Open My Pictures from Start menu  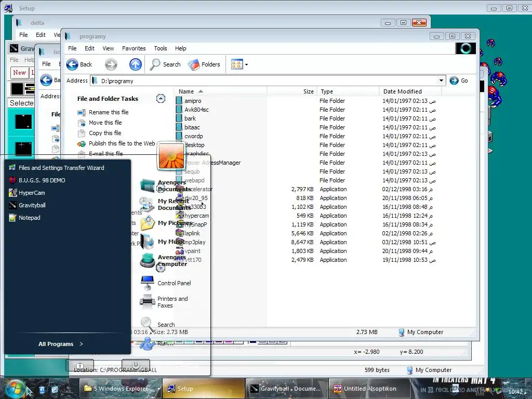166,223
